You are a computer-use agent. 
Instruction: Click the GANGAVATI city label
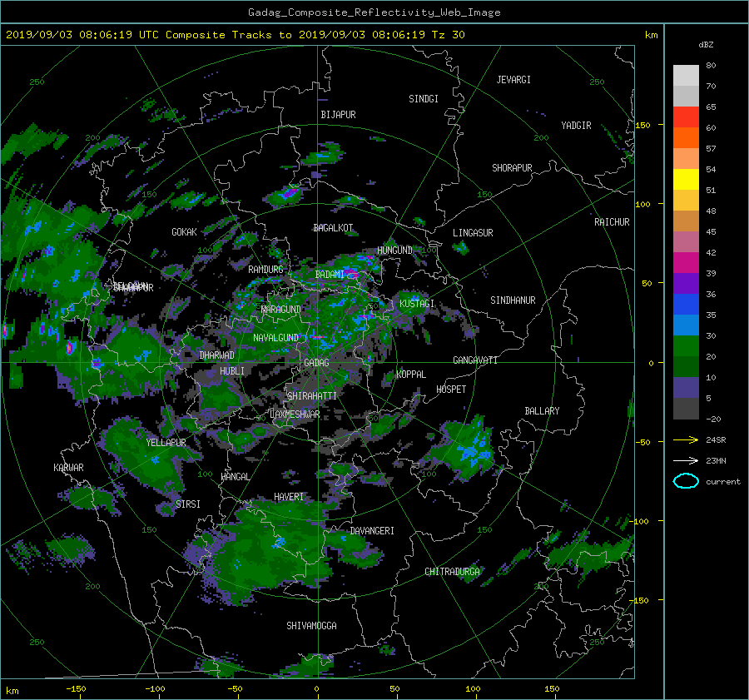[x=475, y=360]
